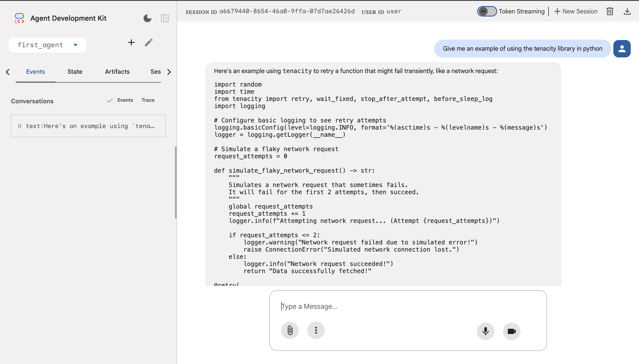This screenshot has width=639, height=364.
Task: Collapse the side panel
Action: pyautogui.click(x=165, y=18)
